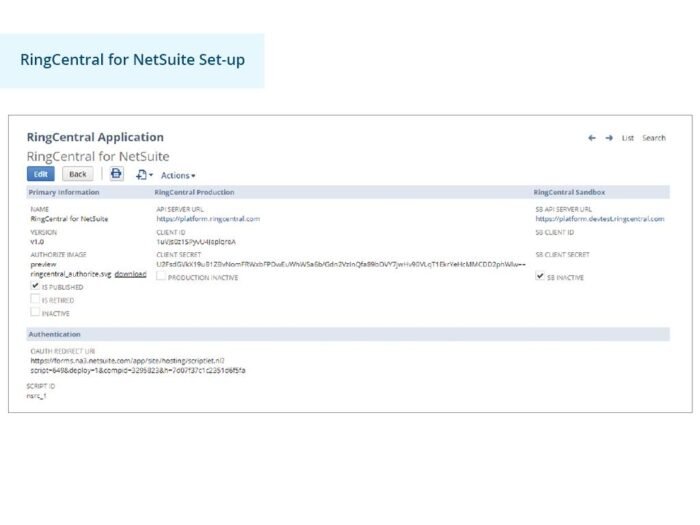Click the next record right arrow icon
The width and height of the screenshot is (700, 525).
click(609, 138)
